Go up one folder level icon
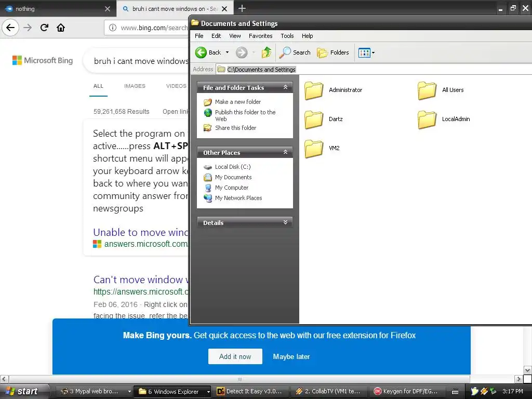Image resolution: width=532 pixels, height=399 pixels. pyautogui.click(x=267, y=52)
